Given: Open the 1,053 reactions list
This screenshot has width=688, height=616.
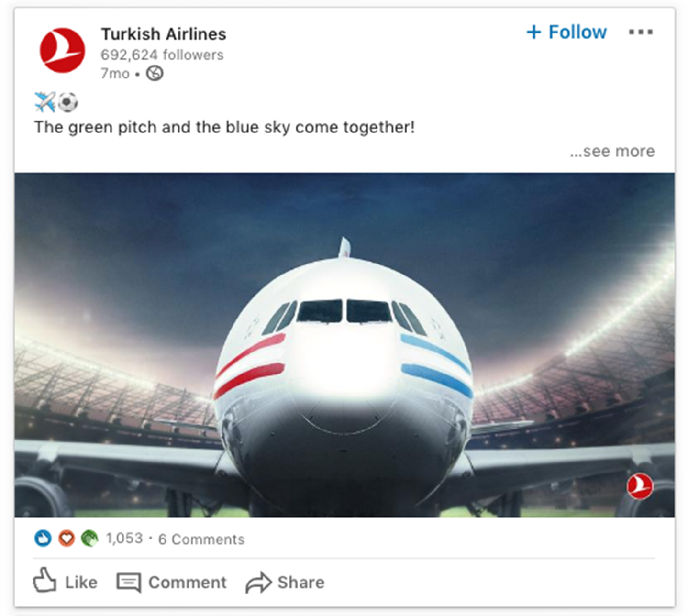Looking at the screenshot, I should (x=124, y=539).
